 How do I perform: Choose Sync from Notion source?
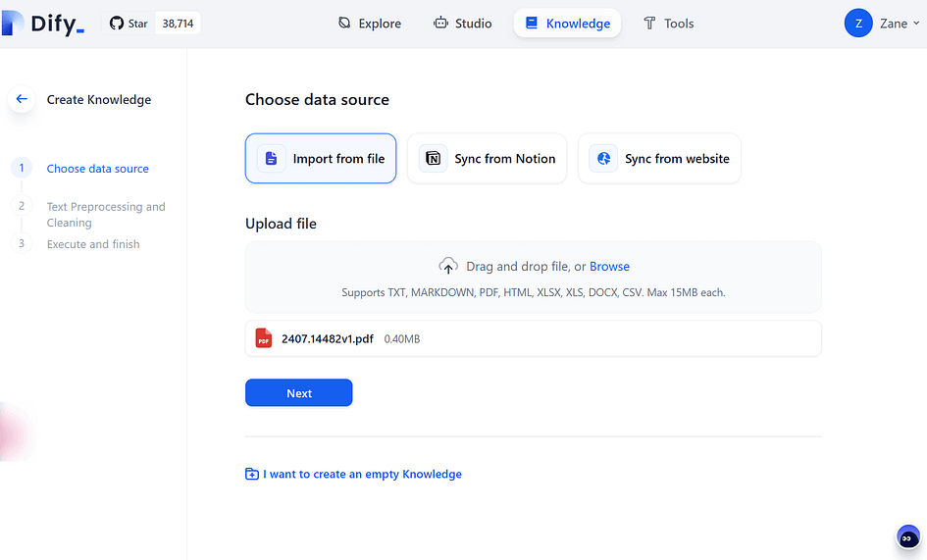point(487,158)
